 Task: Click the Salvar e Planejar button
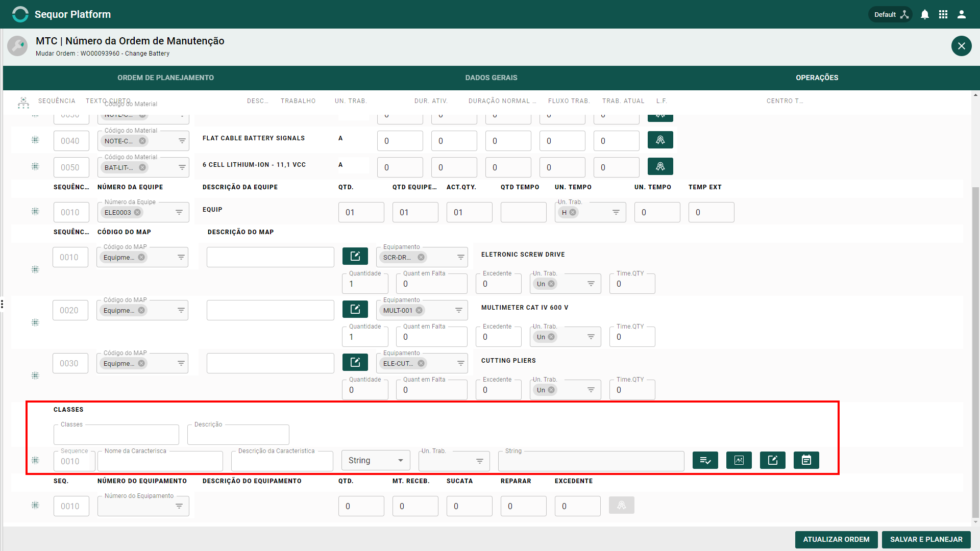point(926,539)
